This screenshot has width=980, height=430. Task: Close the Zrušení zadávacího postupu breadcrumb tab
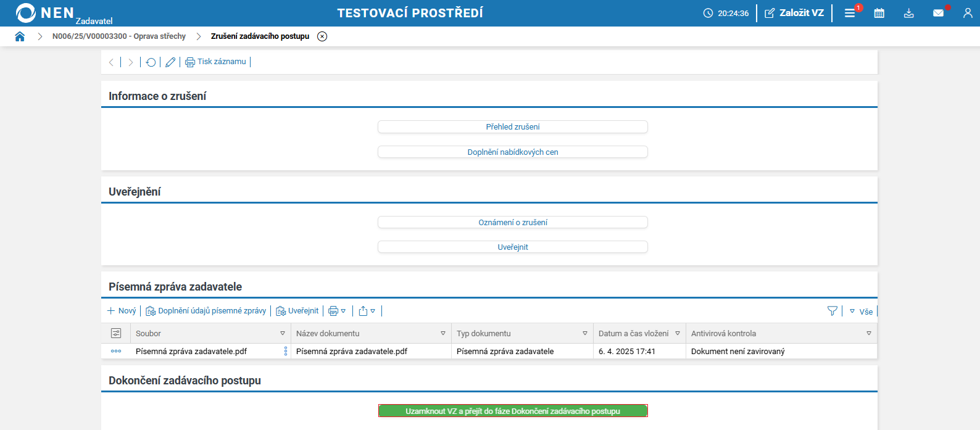pos(322,36)
